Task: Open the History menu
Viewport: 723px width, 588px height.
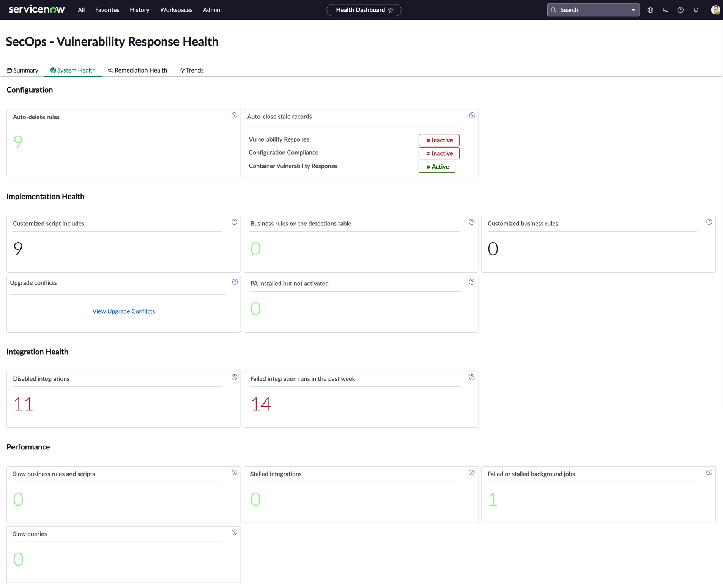Action: (139, 10)
